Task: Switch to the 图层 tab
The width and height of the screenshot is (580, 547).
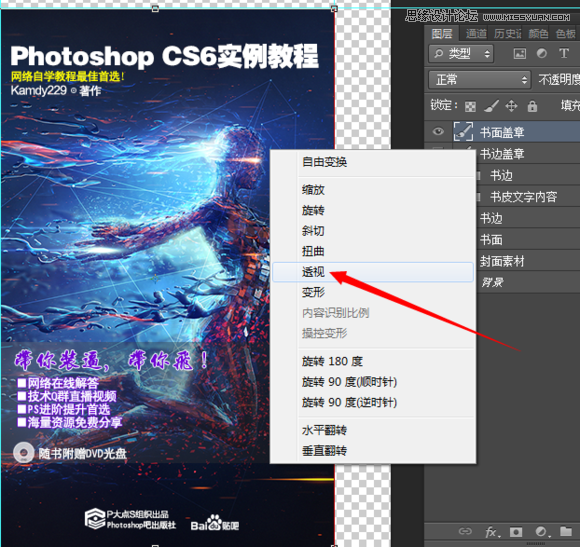Action: click(442, 34)
